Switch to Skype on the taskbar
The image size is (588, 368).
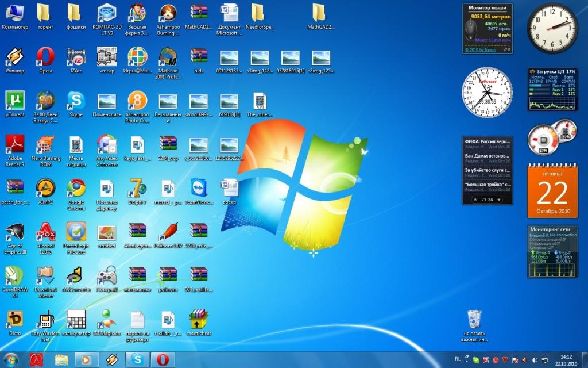click(x=137, y=360)
